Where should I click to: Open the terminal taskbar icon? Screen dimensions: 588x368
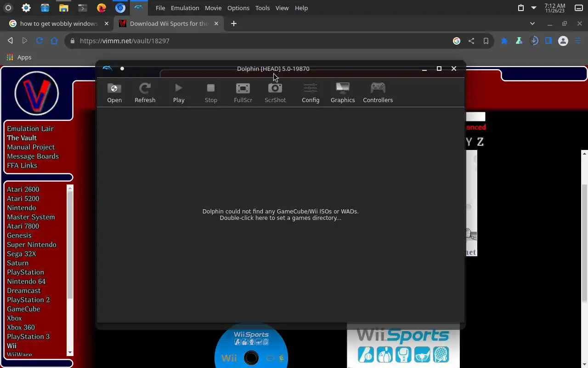[x=82, y=8]
